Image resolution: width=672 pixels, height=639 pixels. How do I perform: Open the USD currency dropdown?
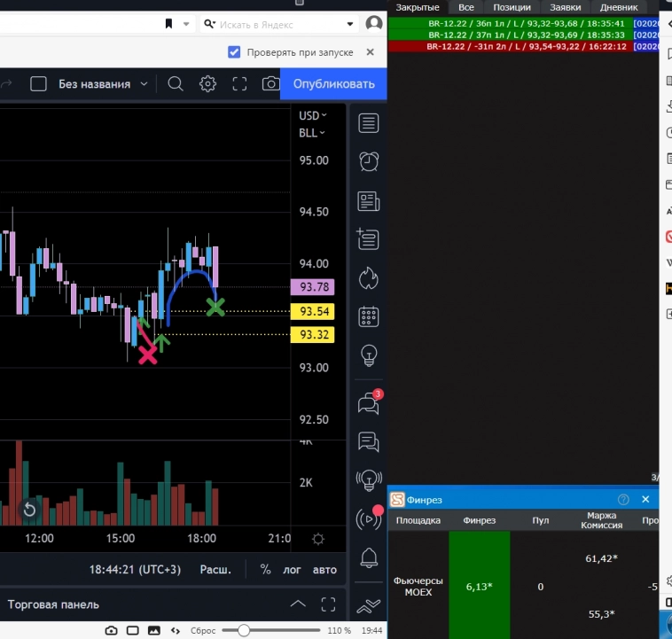(313, 115)
